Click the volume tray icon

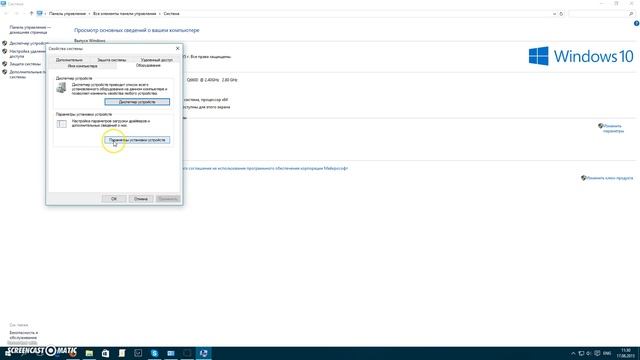(x=589, y=353)
